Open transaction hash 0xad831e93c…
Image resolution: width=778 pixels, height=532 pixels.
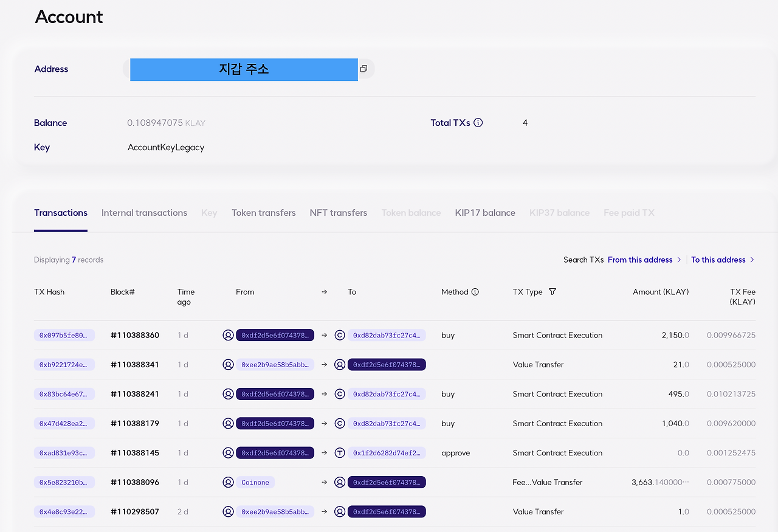point(64,453)
